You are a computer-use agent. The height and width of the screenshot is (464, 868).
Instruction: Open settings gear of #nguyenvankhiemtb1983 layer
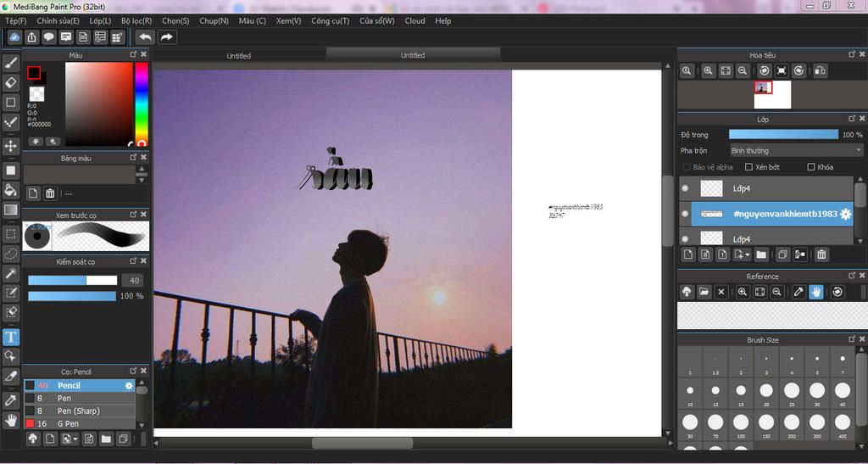845,215
